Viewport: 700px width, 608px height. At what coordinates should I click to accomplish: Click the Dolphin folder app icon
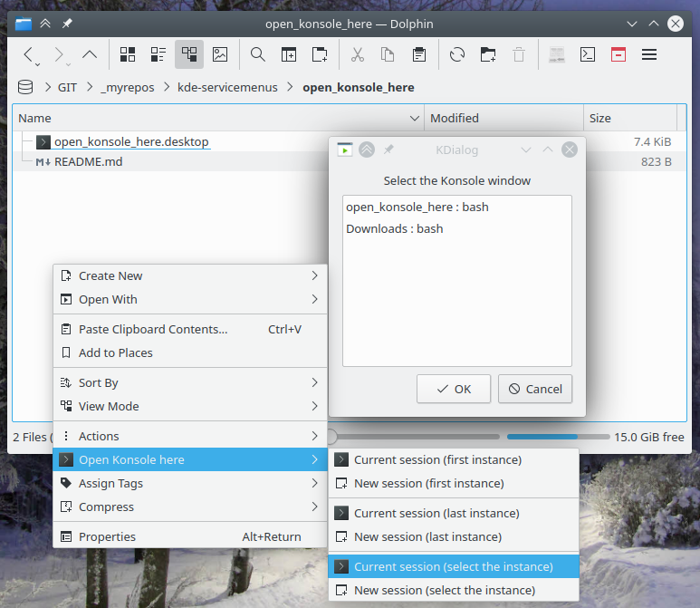click(x=24, y=24)
